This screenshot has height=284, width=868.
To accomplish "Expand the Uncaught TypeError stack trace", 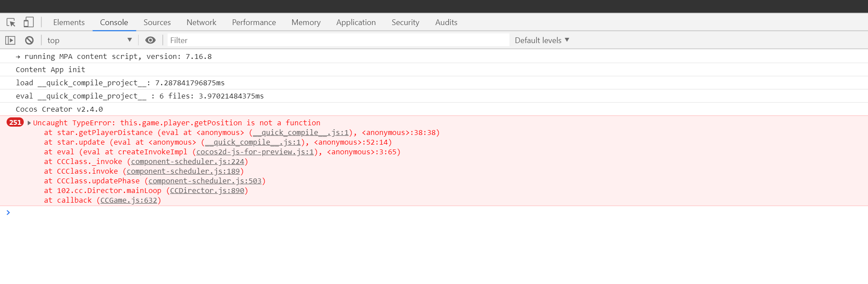I will (29, 123).
